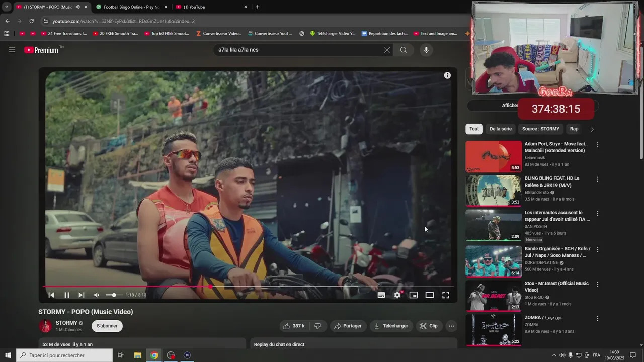Go back in browser history

[7, 21]
